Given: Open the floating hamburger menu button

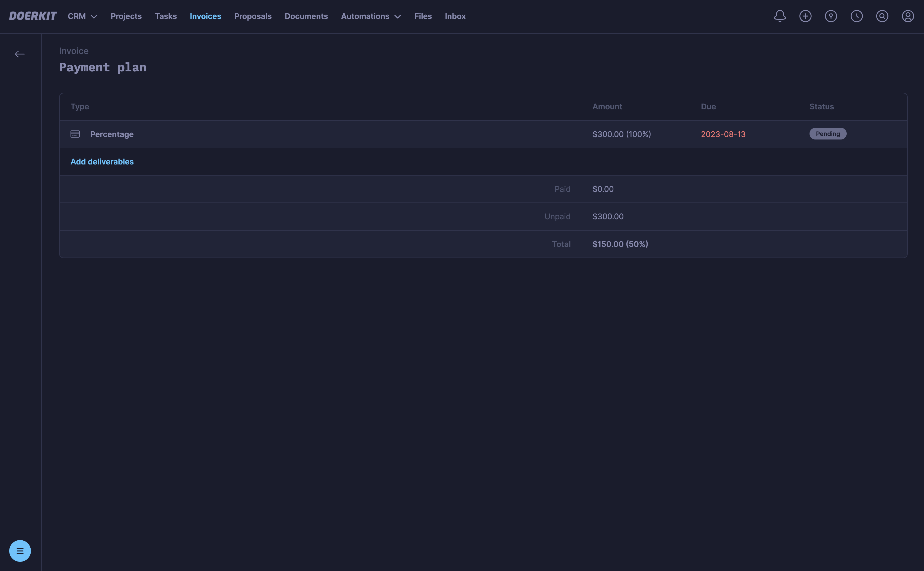Looking at the screenshot, I should pyautogui.click(x=20, y=551).
